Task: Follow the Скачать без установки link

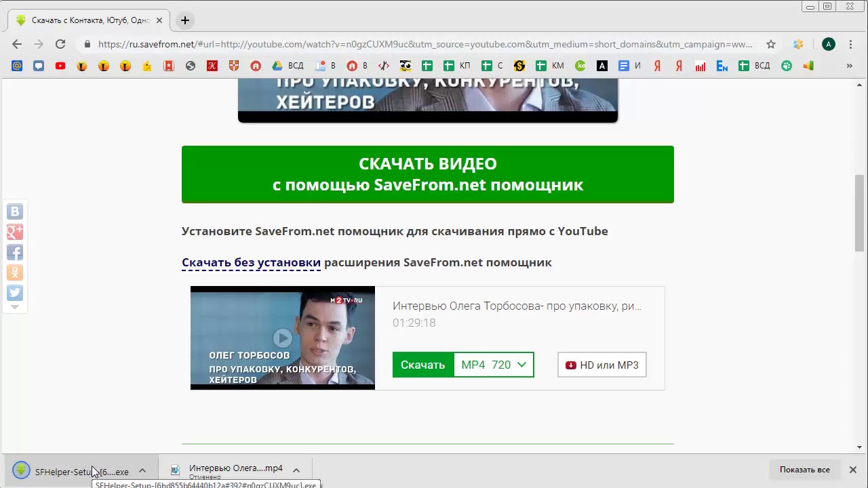Action: (x=251, y=262)
